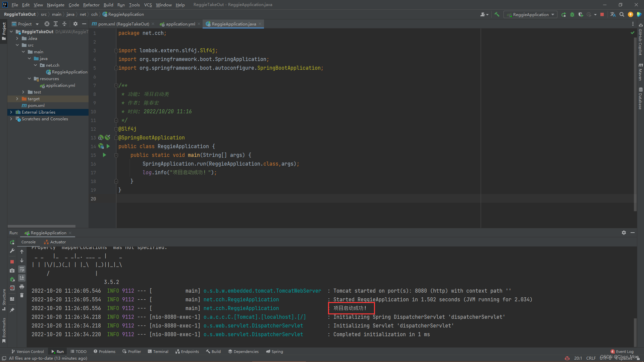The height and width of the screenshot is (362, 644).
Task: Toggle the tool window quick-access icon in status bar
Action: [x=4, y=358]
